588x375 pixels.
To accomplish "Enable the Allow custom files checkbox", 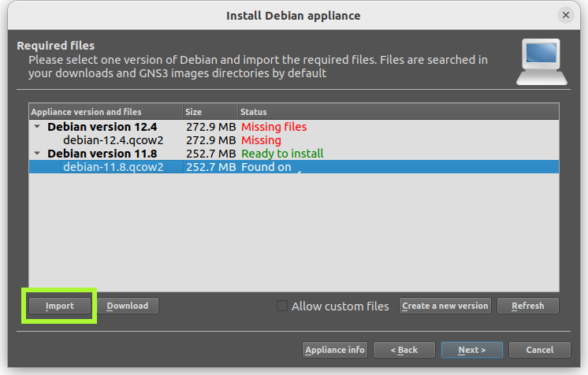I will [x=282, y=306].
